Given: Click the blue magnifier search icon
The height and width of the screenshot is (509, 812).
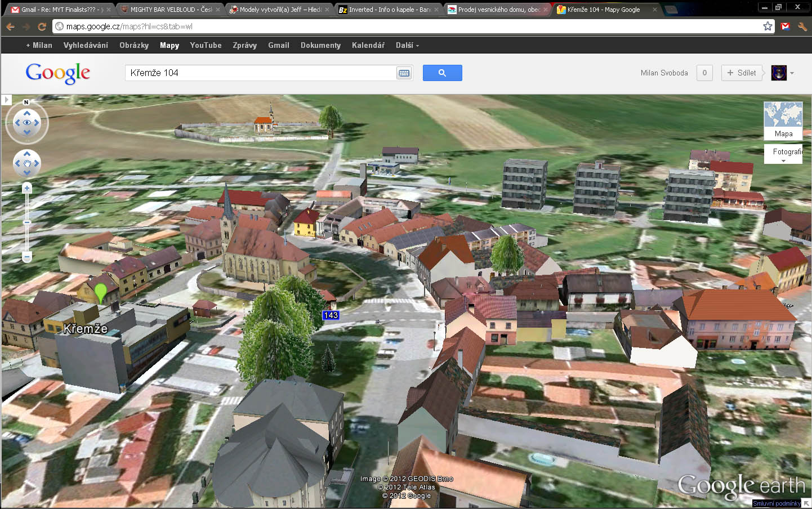Looking at the screenshot, I should pos(442,73).
